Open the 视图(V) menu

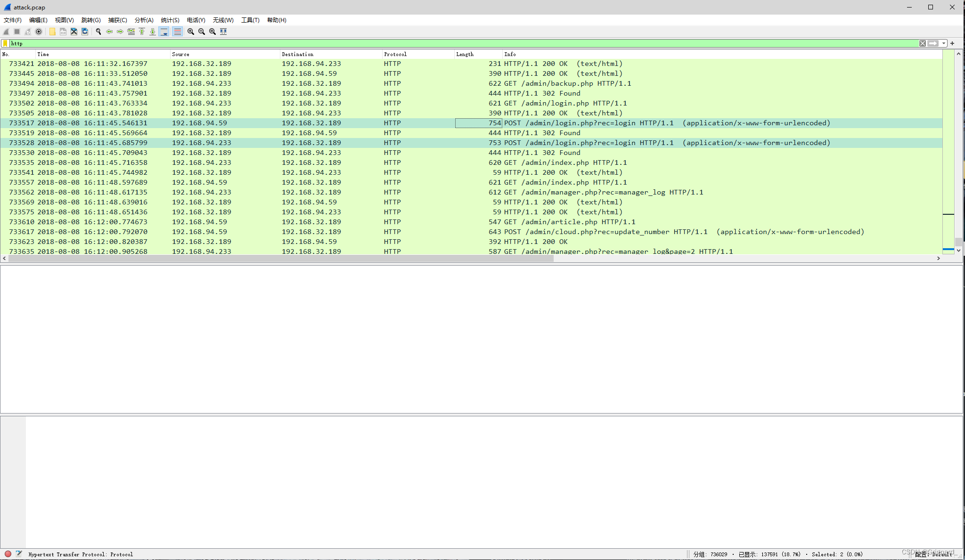64,20
